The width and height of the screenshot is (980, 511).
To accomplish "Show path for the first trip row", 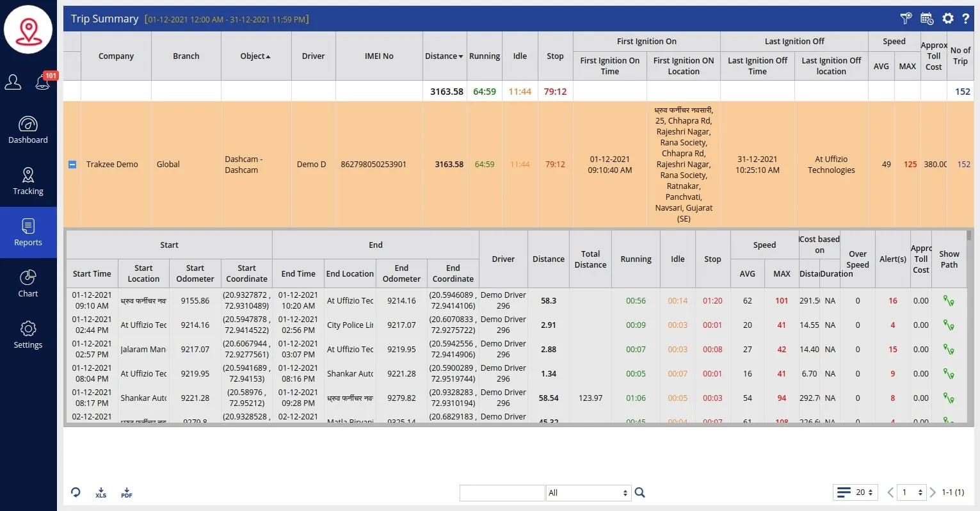I will pos(949,300).
